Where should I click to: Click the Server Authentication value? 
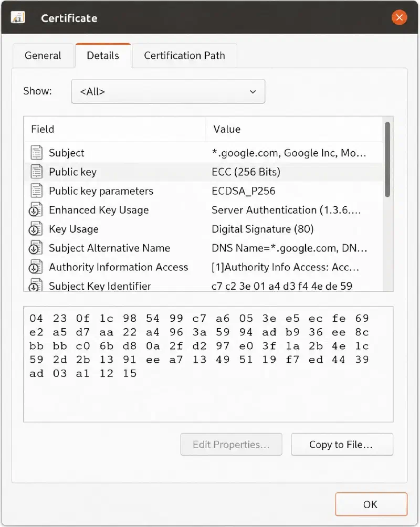click(286, 210)
